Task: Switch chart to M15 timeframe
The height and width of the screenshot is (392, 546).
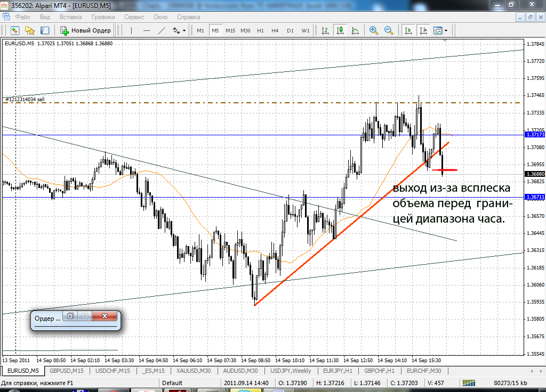Action: coord(230,30)
